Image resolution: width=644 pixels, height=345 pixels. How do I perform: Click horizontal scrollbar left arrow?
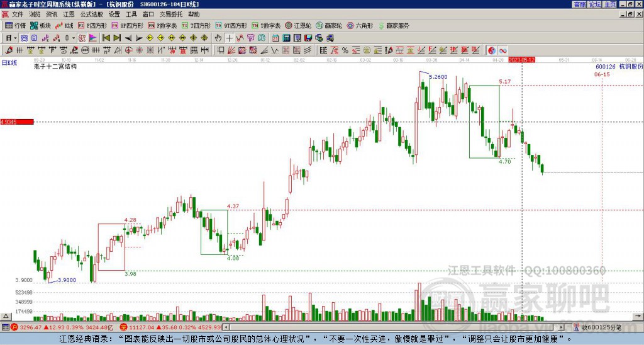click(226, 327)
